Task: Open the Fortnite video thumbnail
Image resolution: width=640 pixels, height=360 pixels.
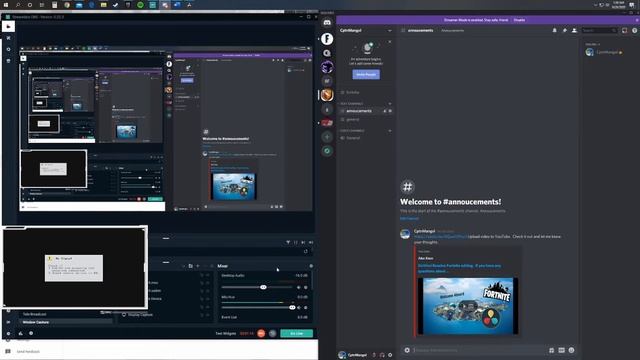Action: point(468,306)
